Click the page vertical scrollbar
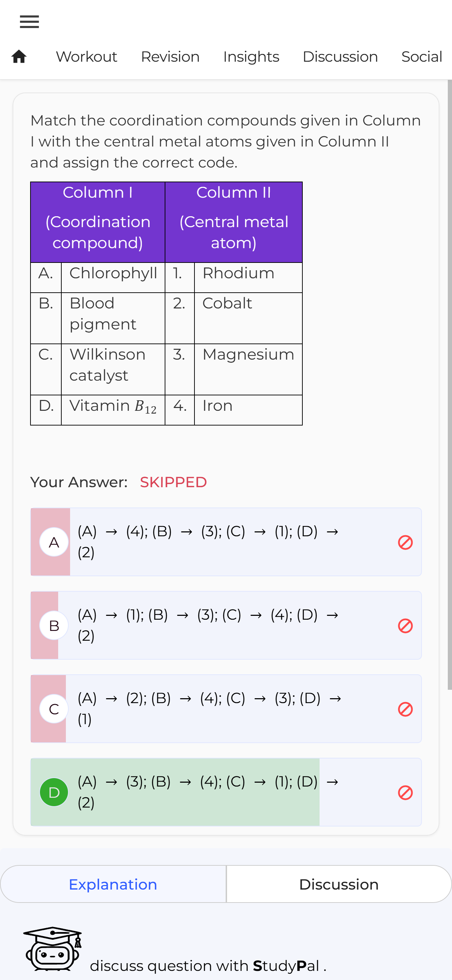 point(450,384)
